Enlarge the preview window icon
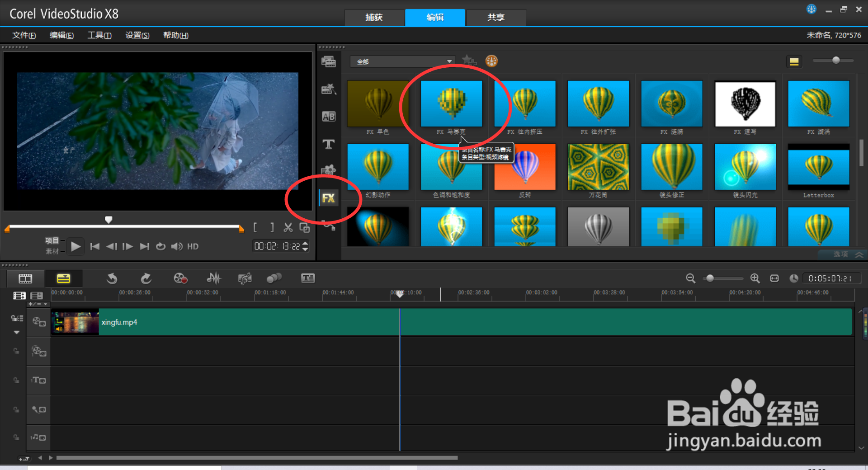Image resolution: width=868 pixels, height=470 pixels. (x=305, y=227)
